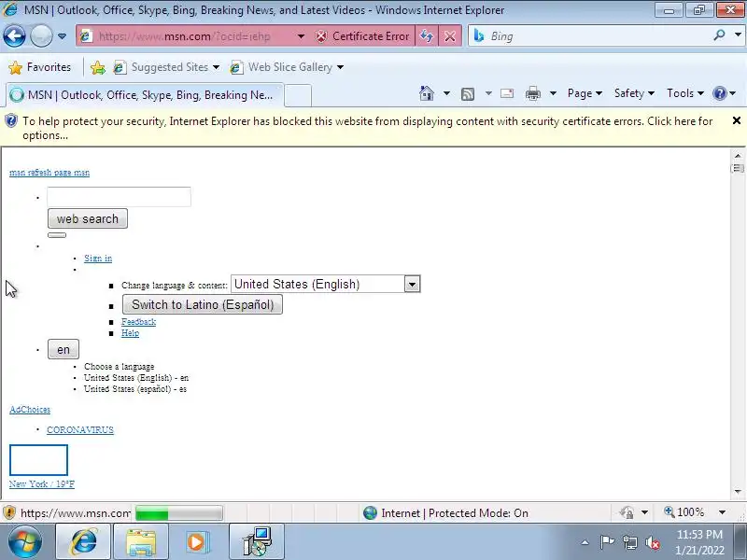Open the Tools menu

[x=685, y=93]
